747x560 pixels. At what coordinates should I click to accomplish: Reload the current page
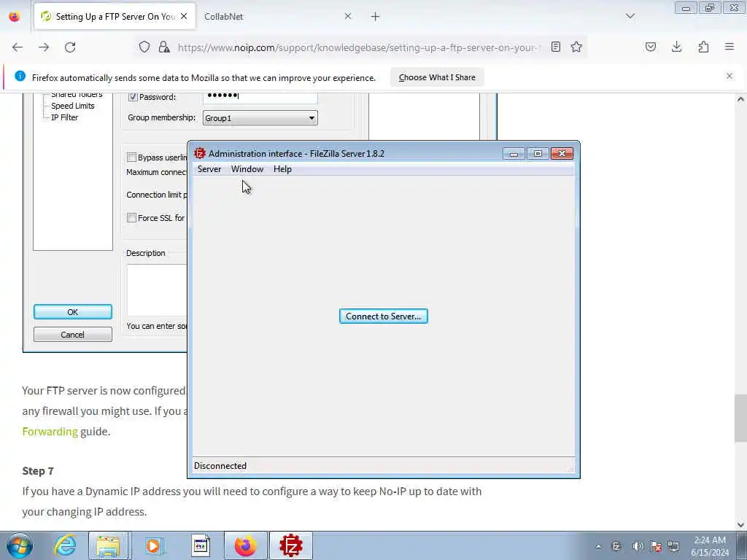70,47
